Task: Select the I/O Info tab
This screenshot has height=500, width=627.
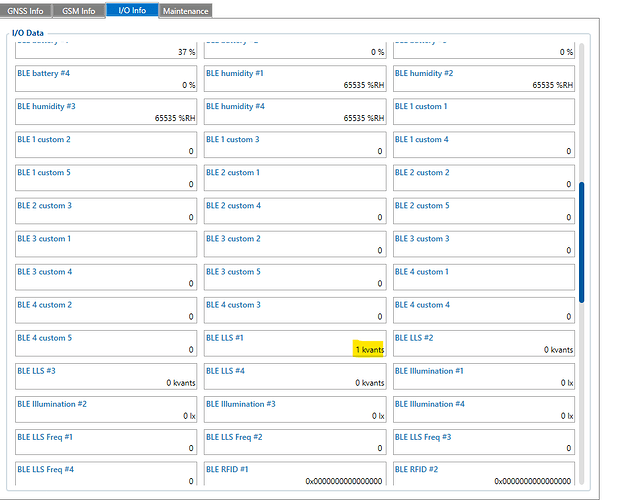Action: [x=131, y=11]
